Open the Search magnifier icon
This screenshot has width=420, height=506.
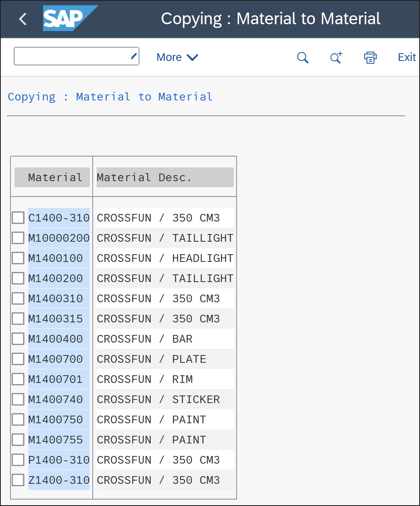(x=303, y=57)
